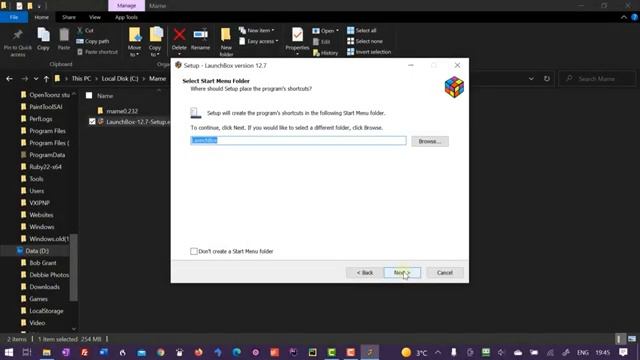Screen dimensions: 640x360
Task: Cancel the LaunchBox setup
Action: [445, 273]
